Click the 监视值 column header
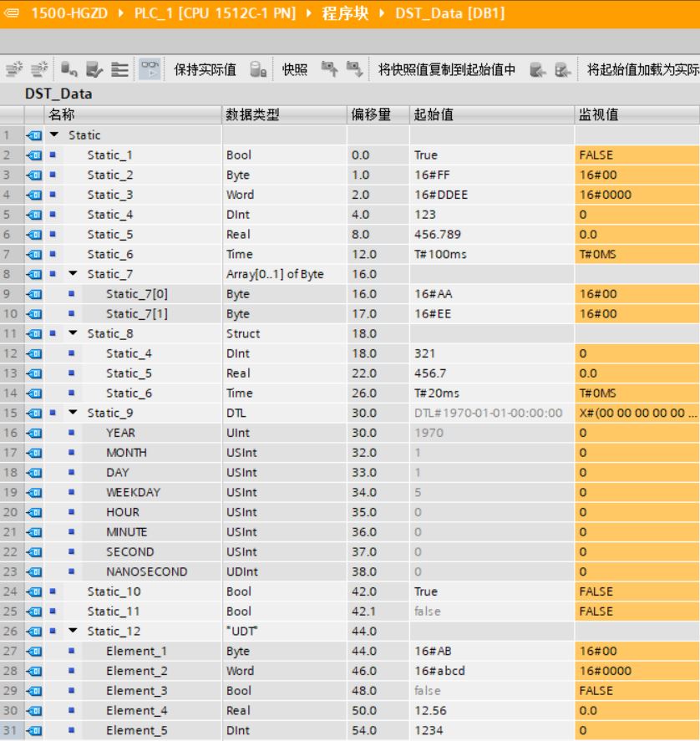700x741 pixels. pyautogui.click(x=637, y=114)
